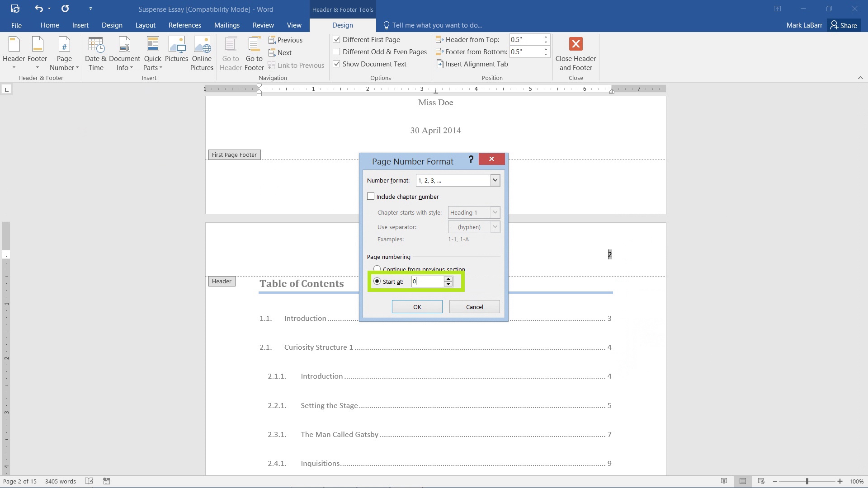Open the Review menu tab
868x488 pixels.
264,25
